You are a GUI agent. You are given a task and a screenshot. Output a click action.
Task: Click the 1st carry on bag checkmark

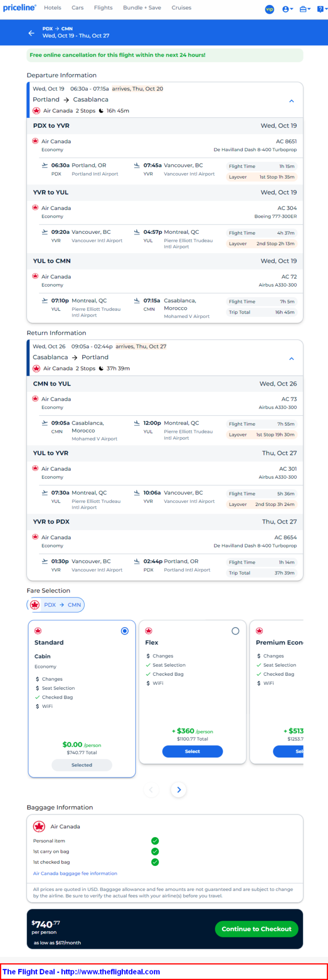coord(155,852)
